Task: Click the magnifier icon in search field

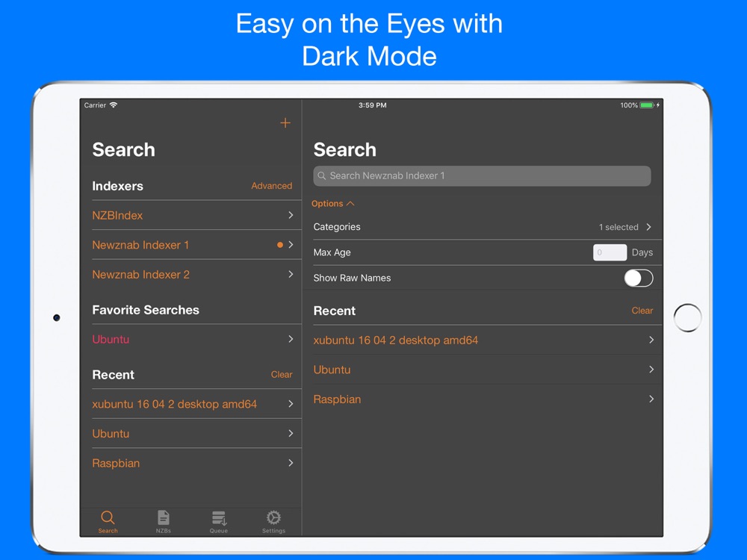Action: click(322, 176)
